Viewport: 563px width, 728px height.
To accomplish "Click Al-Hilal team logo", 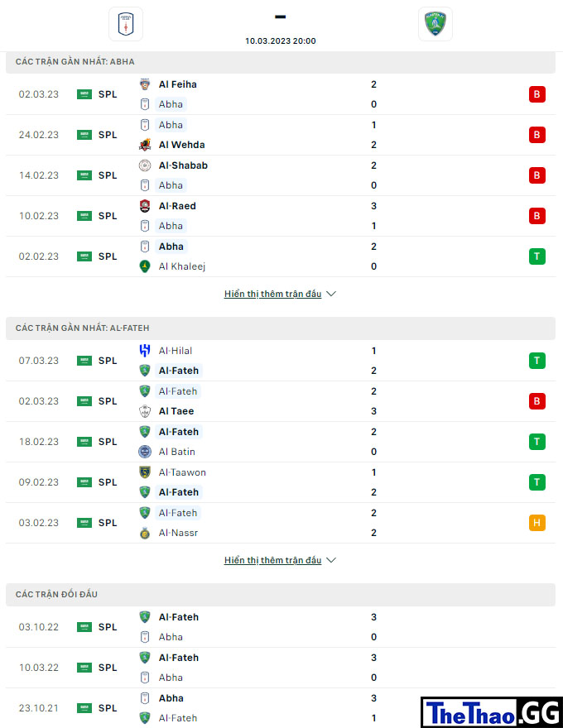I will pos(145,351).
